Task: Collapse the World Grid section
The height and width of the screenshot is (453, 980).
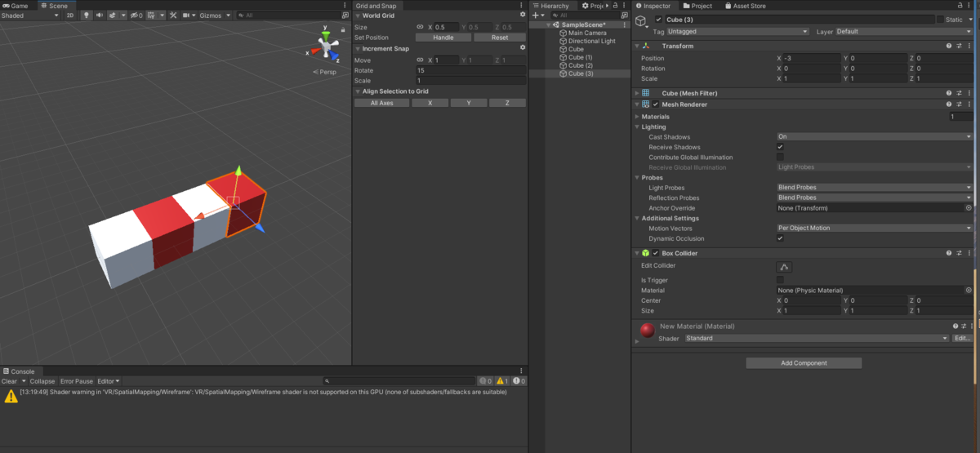Action: [357, 16]
